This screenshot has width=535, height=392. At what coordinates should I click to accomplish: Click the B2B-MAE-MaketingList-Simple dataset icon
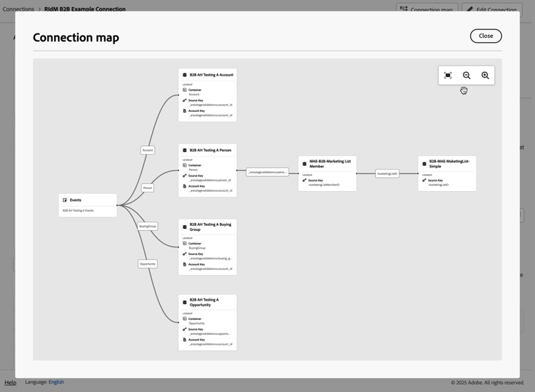[x=424, y=164]
